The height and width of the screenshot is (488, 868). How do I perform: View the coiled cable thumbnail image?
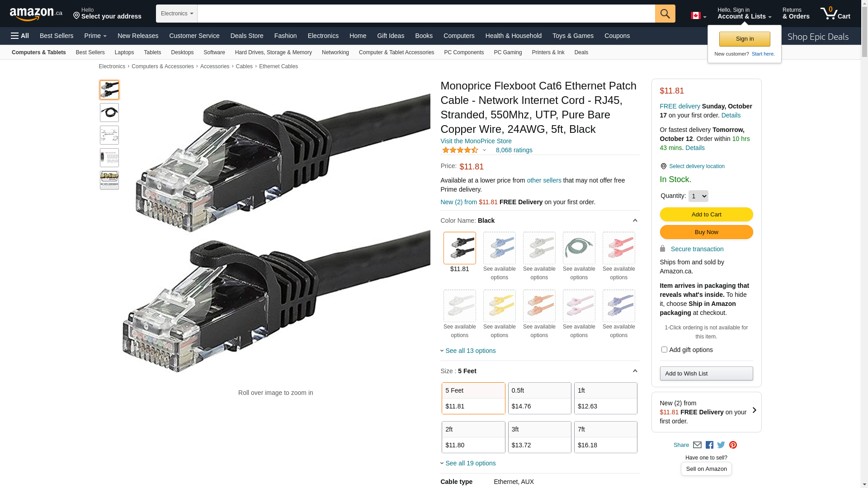point(109,113)
